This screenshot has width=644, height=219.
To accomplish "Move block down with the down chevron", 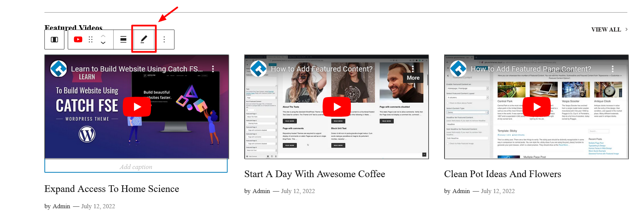I will [103, 43].
